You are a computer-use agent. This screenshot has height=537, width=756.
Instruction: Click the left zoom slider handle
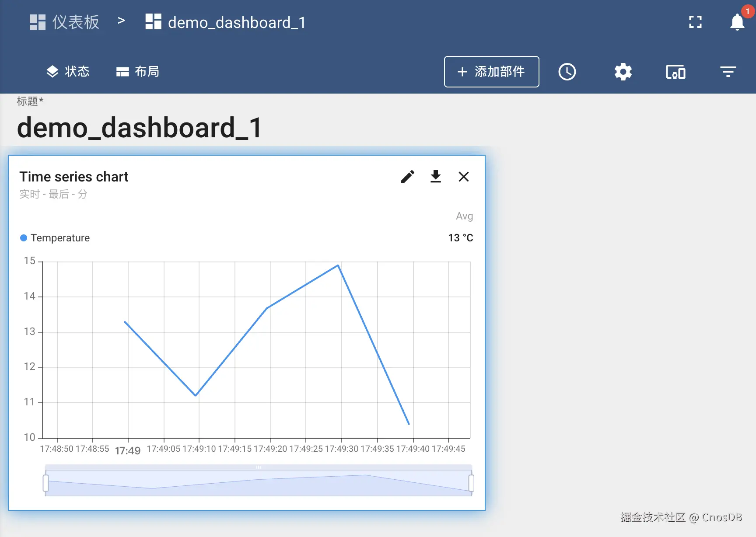coord(45,483)
